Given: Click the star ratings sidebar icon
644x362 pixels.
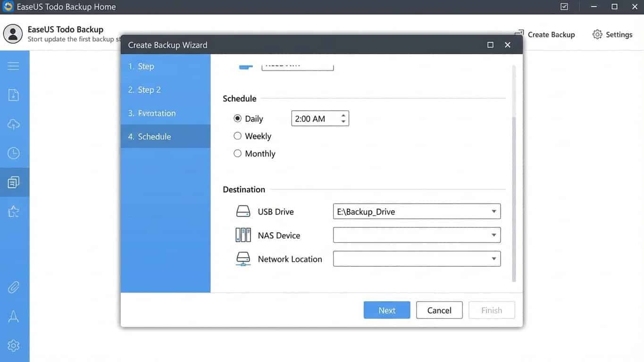Looking at the screenshot, I should click(x=14, y=211).
